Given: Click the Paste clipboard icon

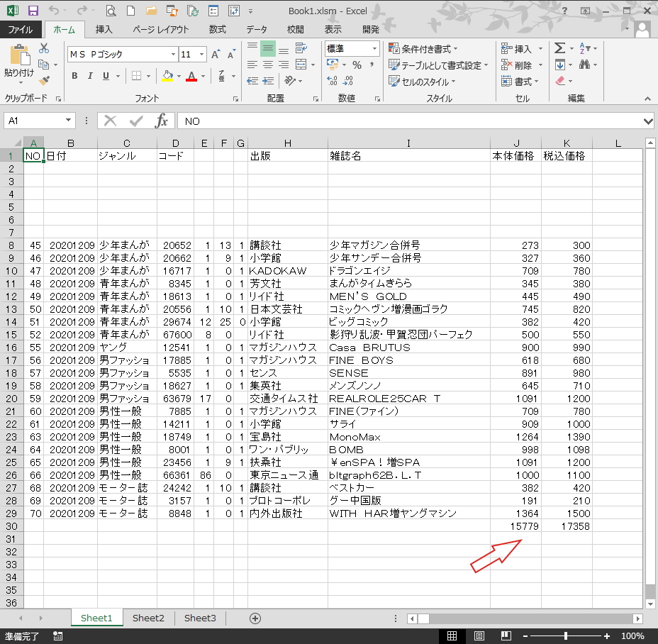Looking at the screenshot, I should pyautogui.click(x=19, y=55).
